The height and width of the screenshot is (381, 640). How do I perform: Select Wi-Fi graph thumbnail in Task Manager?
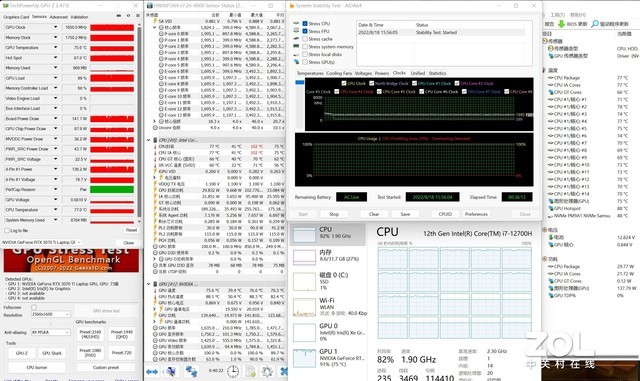click(304, 307)
